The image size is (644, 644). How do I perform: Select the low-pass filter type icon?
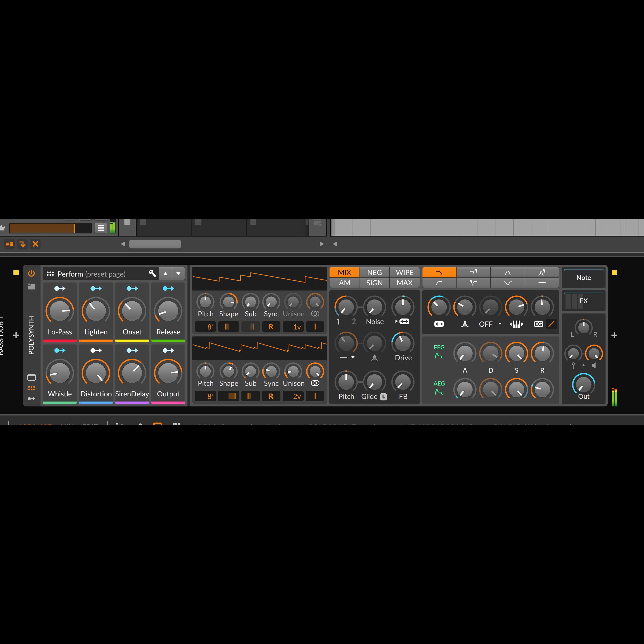click(x=439, y=272)
